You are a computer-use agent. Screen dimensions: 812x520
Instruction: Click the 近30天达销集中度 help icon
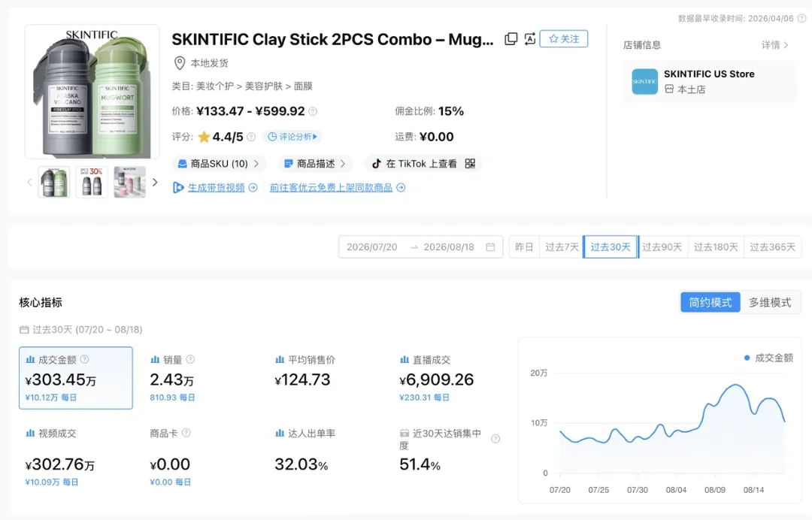[495, 439]
